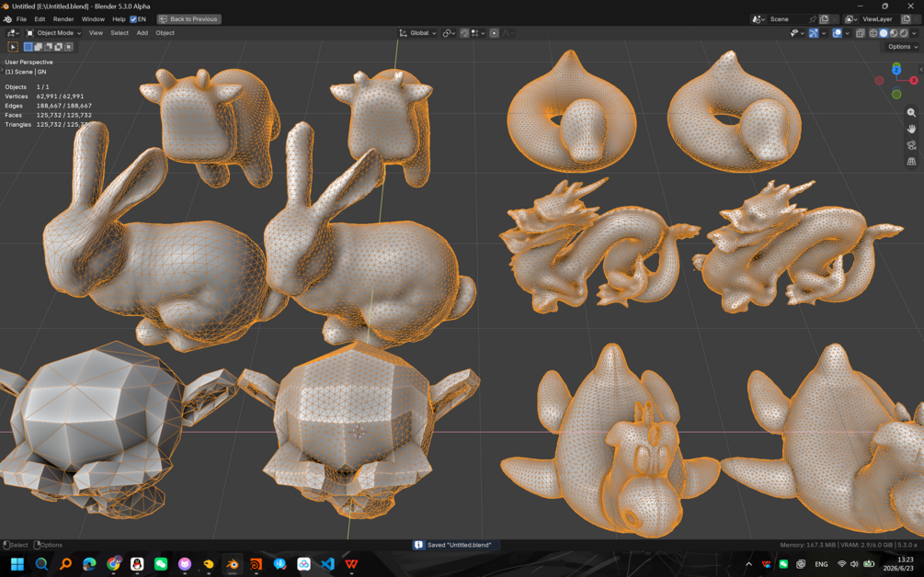Open the viewport View menu
Image resolution: width=924 pixels, height=577 pixels.
click(96, 33)
